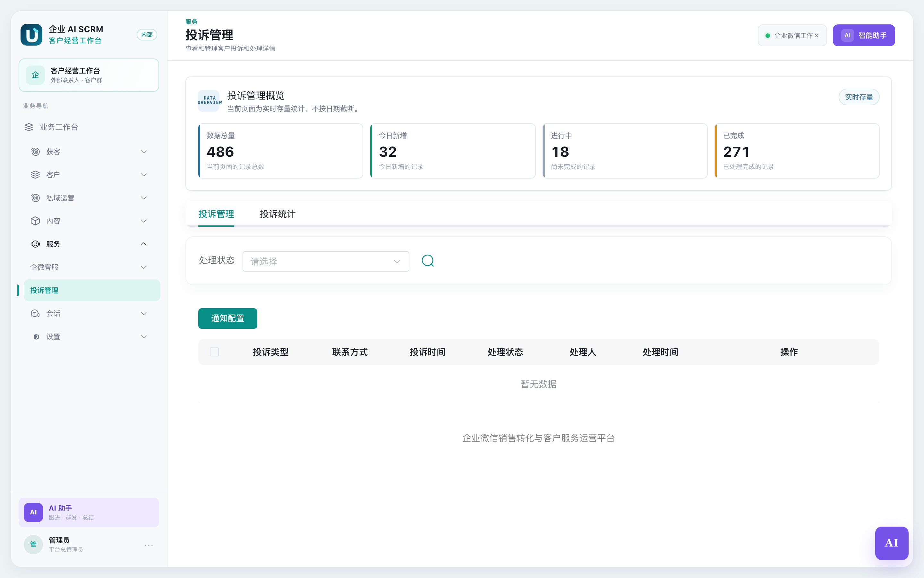
Task: Click the 联系方式 column header
Action: click(x=350, y=352)
